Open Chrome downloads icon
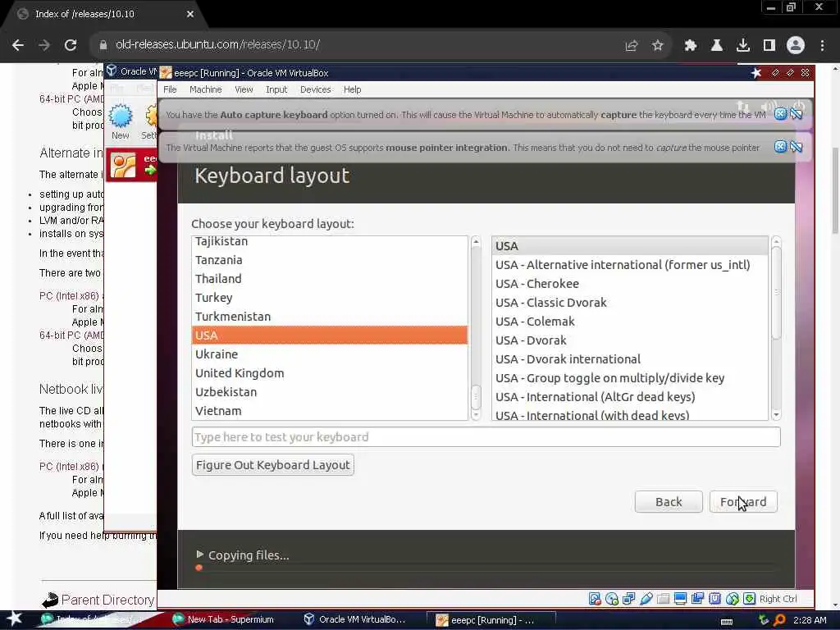 743,45
